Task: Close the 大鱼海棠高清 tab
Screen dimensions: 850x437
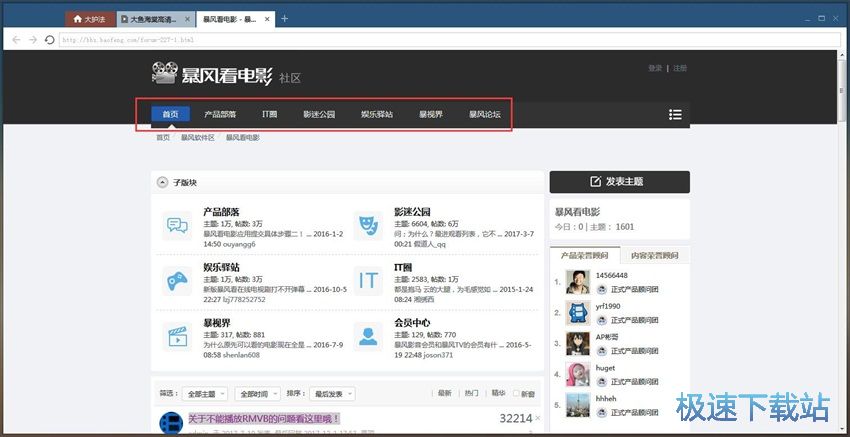Action: (188, 19)
